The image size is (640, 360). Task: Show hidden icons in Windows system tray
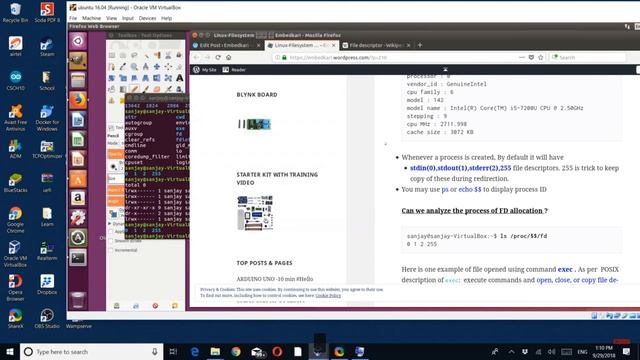pyautogui.click(x=511, y=351)
